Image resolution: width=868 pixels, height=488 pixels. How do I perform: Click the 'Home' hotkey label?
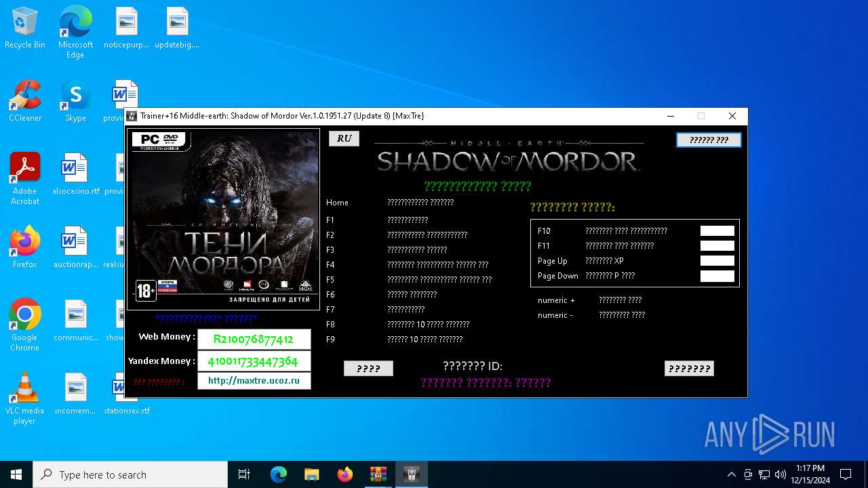click(337, 203)
